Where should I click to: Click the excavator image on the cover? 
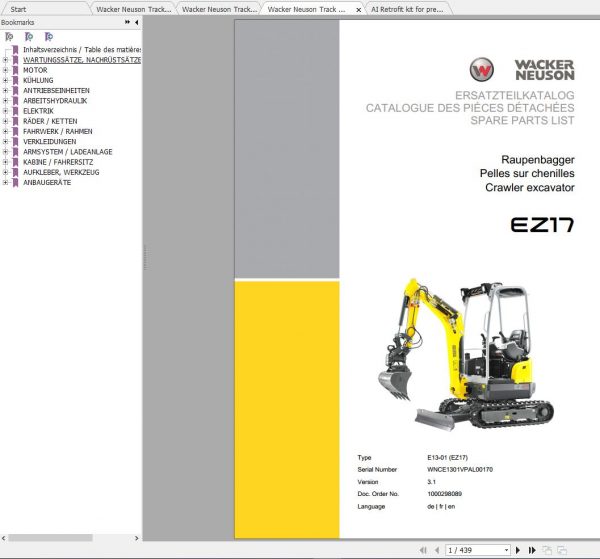(466, 354)
